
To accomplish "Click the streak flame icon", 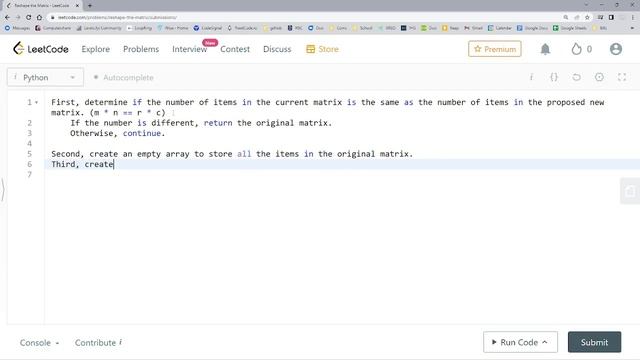I will [x=576, y=49].
